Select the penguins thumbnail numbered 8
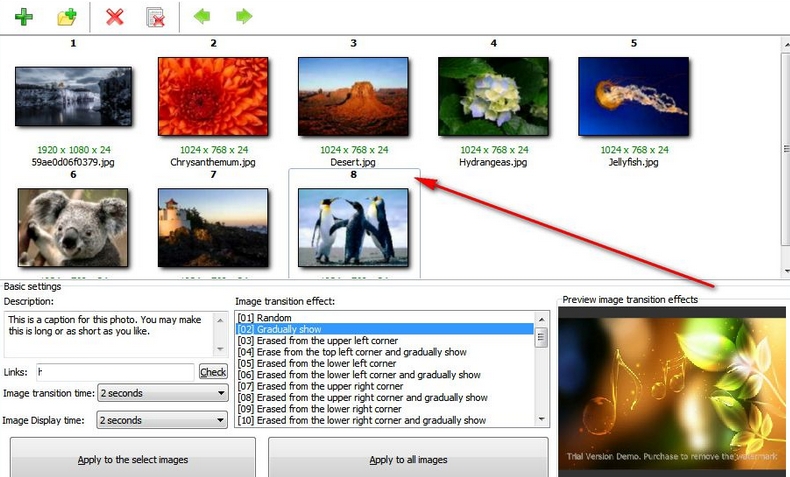Screen dimensions: 790x477 click(x=353, y=227)
